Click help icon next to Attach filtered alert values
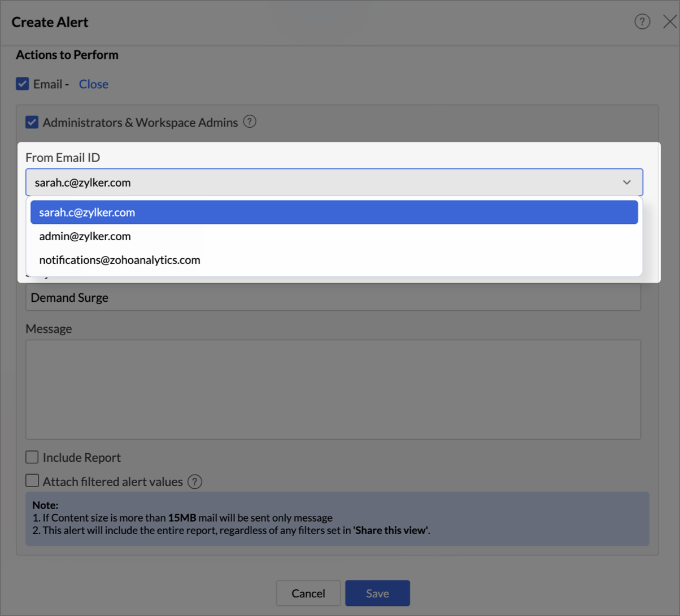This screenshot has height=616, width=680. point(195,481)
